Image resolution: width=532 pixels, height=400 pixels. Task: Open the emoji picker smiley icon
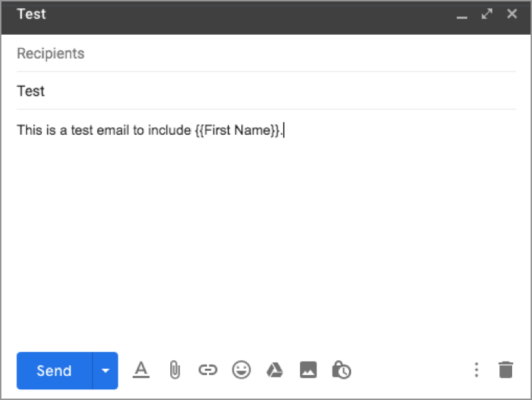tap(241, 370)
